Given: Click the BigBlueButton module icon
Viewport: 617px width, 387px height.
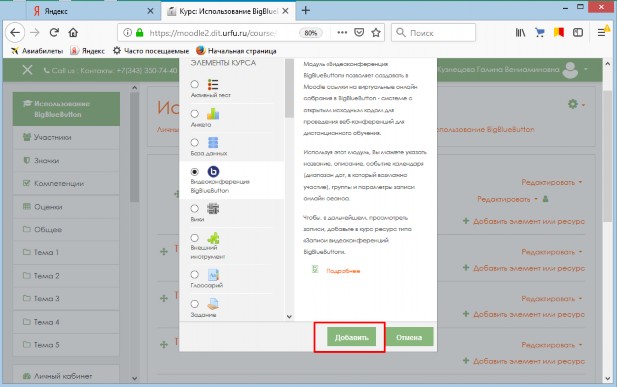Looking at the screenshot, I should [213, 172].
